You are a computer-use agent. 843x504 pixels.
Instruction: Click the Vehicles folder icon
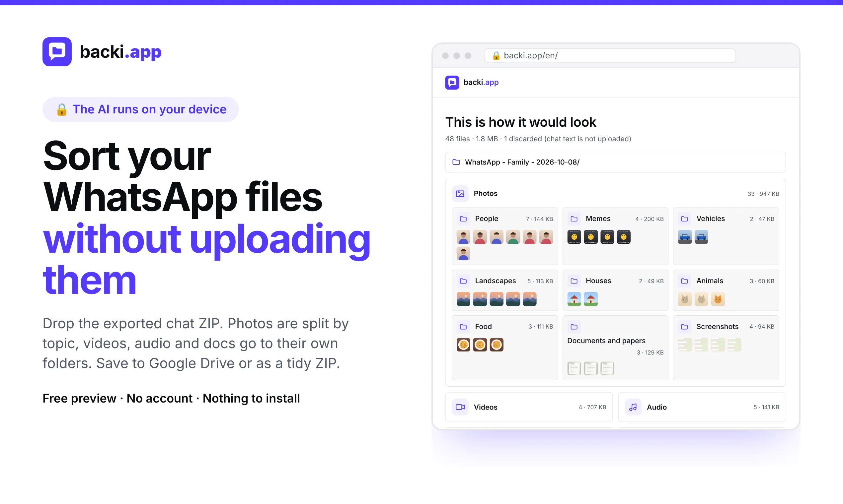point(684,219)
